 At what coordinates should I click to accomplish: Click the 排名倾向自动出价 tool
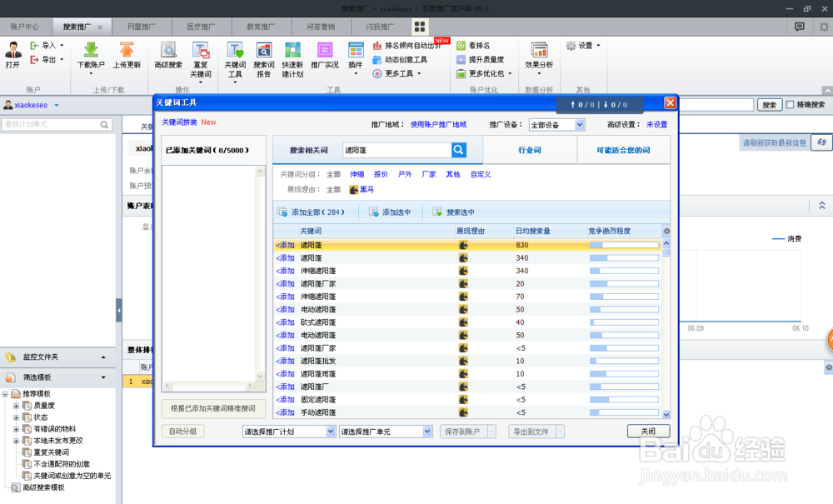407,46
